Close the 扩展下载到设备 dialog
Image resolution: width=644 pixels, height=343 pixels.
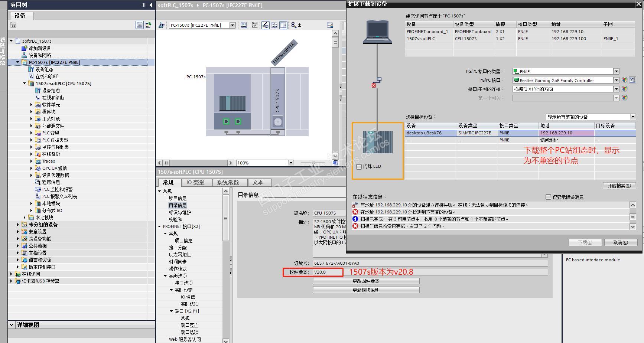[x=638, y=4]
